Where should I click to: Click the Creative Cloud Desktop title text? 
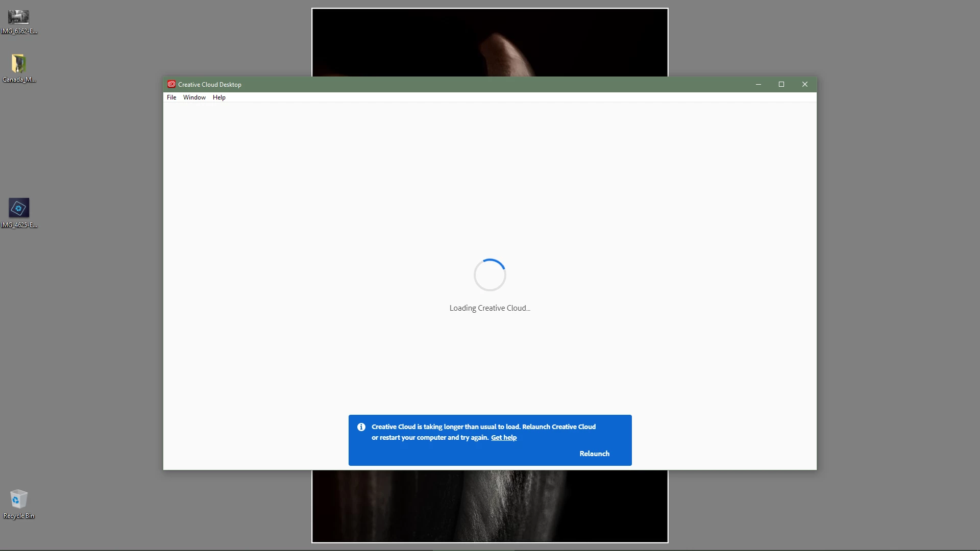(210, 85)
